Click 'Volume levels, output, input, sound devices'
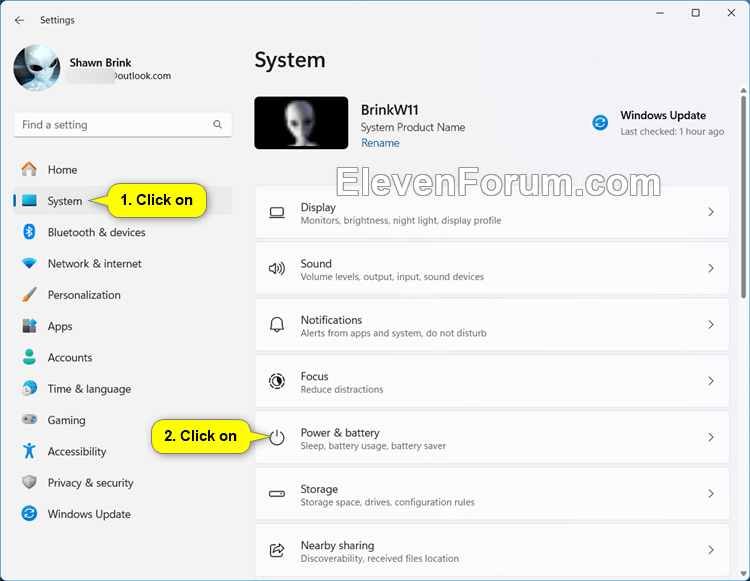The height and width of the screenshot is (581, 750). pos(392,276)
